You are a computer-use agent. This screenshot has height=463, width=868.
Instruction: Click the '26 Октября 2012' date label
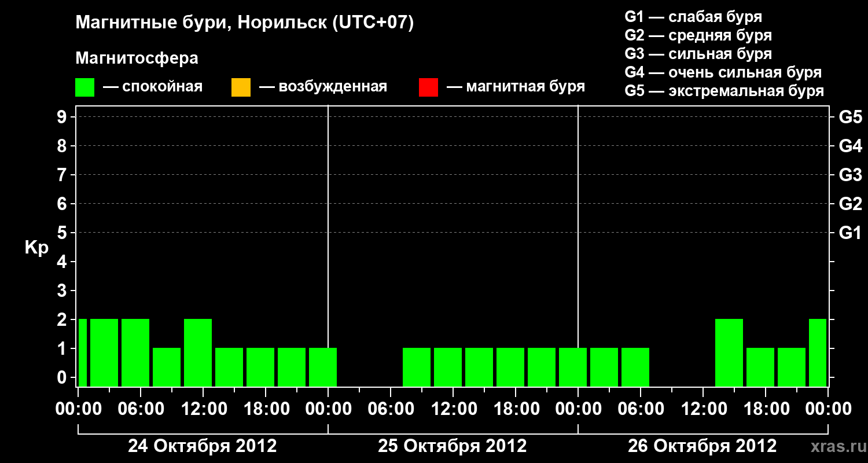point(703,446)
